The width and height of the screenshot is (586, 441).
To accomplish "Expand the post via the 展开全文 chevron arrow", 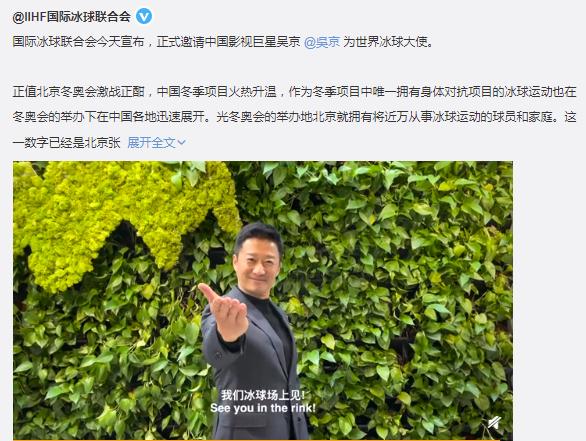I will pos(181,142).
